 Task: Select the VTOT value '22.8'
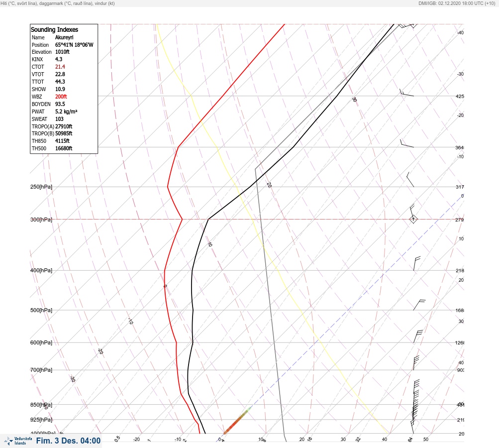click(60, 74)
